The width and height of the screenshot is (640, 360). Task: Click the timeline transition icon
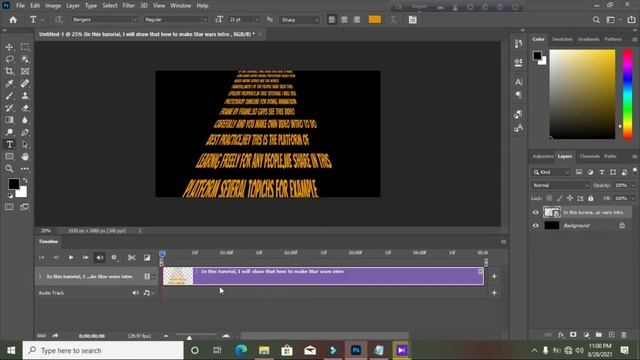click(x=147, y=258)
